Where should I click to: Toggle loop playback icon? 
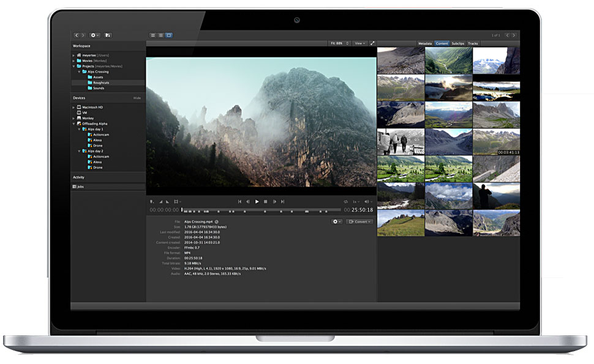(x=345, y=201)
